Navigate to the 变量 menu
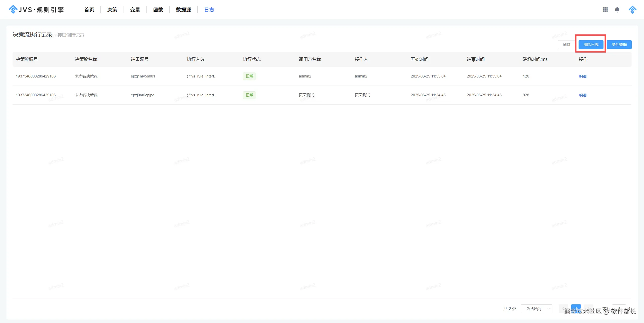This screenshot has width=644, height=323. 135,10
